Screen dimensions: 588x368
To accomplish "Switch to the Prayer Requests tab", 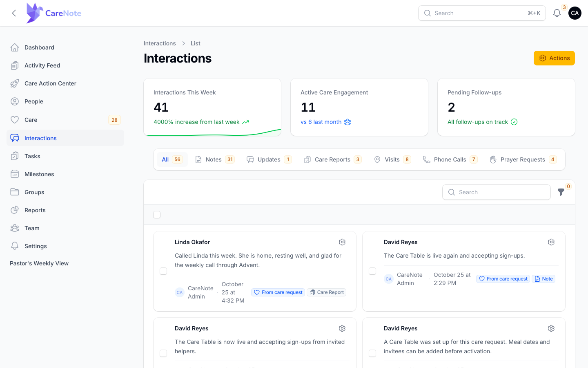I will coord(523,159).
